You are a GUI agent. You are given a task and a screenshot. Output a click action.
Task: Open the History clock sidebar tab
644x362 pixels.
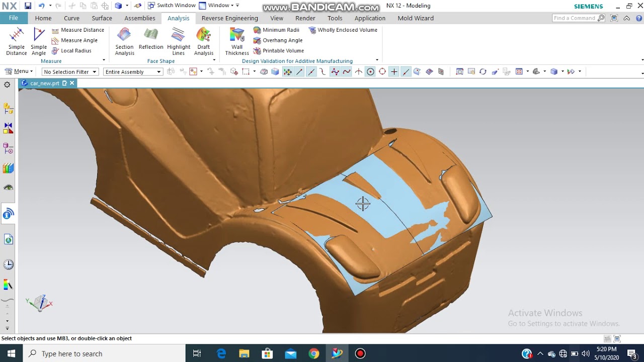[x=8, y=264]
